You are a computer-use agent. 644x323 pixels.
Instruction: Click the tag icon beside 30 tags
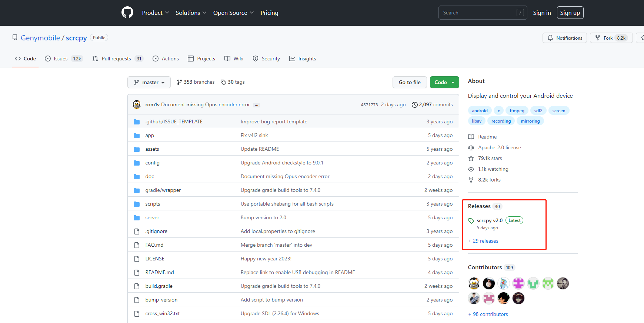click(223, 82)
